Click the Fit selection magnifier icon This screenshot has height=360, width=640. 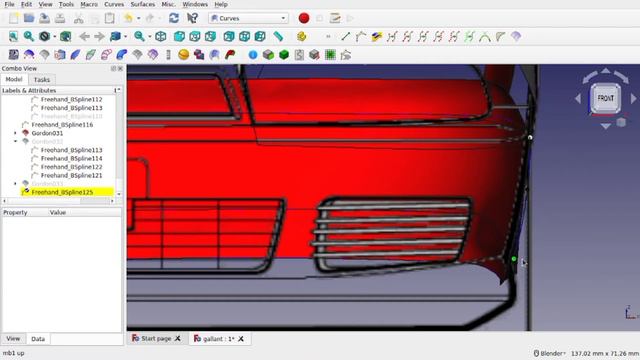coord(29,37)
